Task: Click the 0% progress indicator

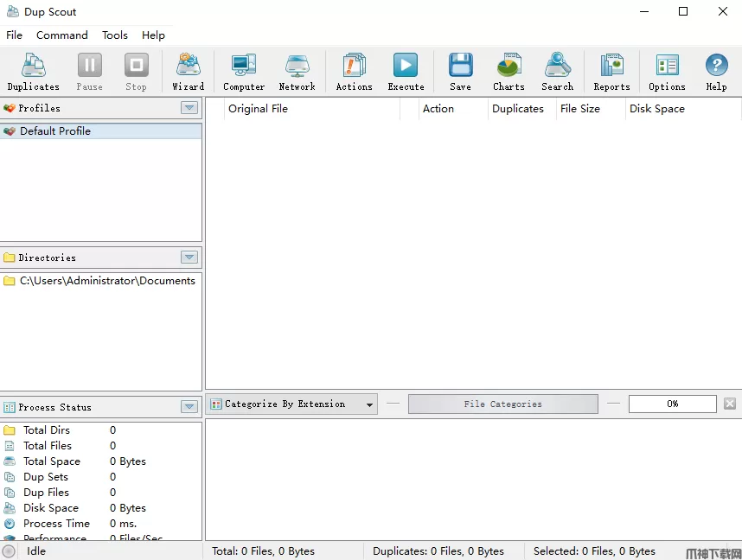Action: pyautogui.click(x=672, y=404)
